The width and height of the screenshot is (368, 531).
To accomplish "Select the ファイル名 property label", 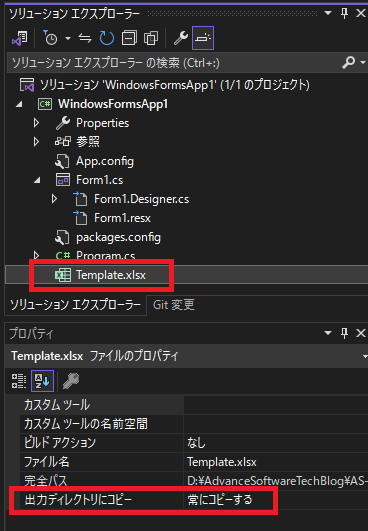I will pos(47,462).
